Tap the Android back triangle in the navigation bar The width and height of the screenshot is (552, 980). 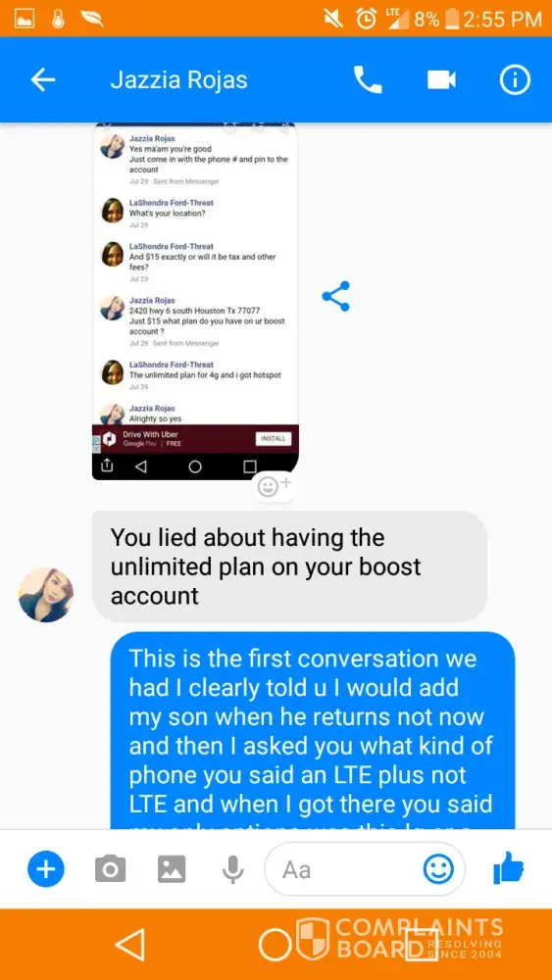click(x=131, y=944)
